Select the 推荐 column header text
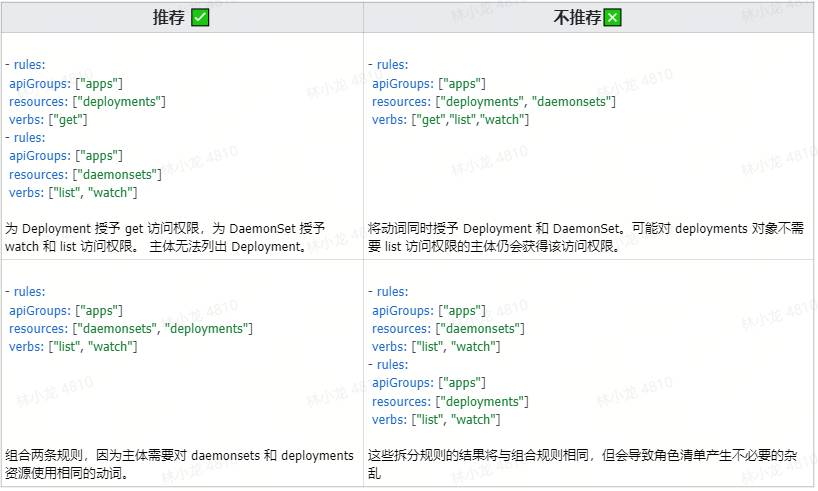Viewport: 818px width, 491px height. click(169, 18)
